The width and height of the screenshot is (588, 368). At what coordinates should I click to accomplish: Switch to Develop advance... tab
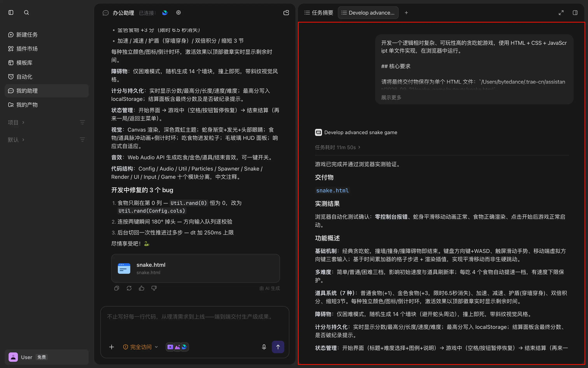[x=368, y=13]
